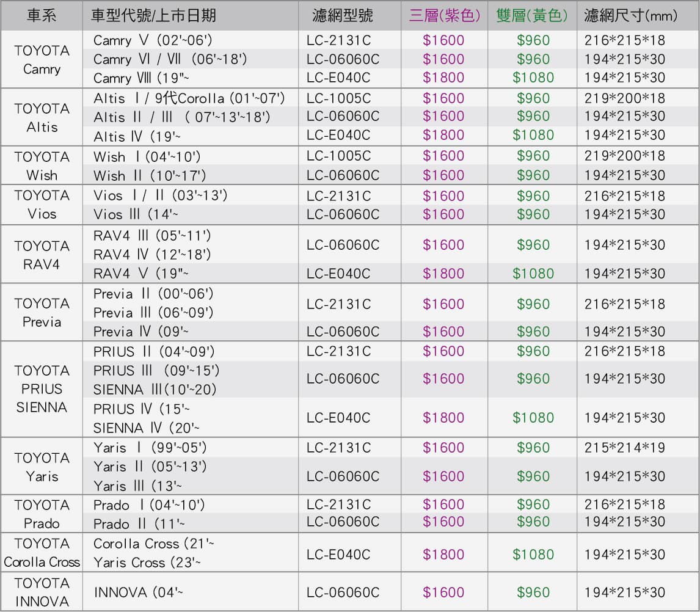700x612 pixels.
Task: Select the Corolla Cross (21'~ entry
Action: [x=153, y=543]
